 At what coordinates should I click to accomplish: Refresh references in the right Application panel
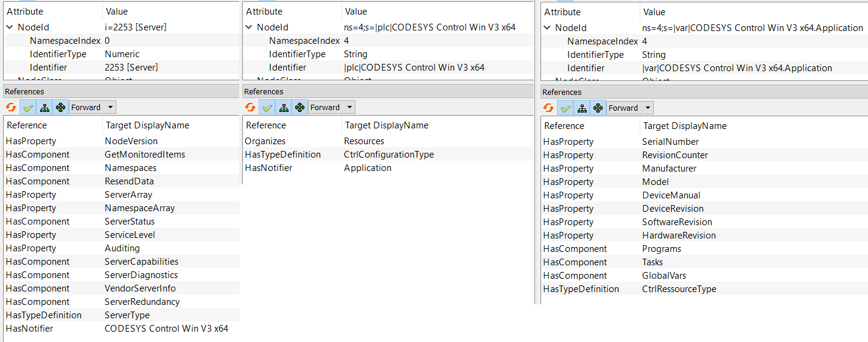[x=548, y=108]
